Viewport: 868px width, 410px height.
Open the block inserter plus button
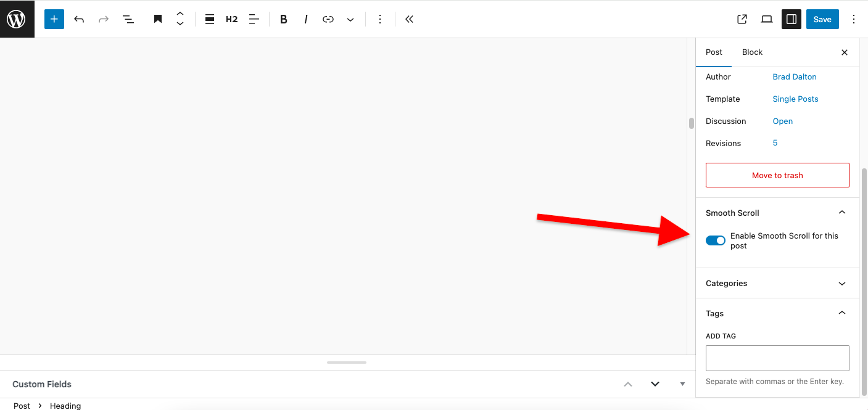click(54, 19)
